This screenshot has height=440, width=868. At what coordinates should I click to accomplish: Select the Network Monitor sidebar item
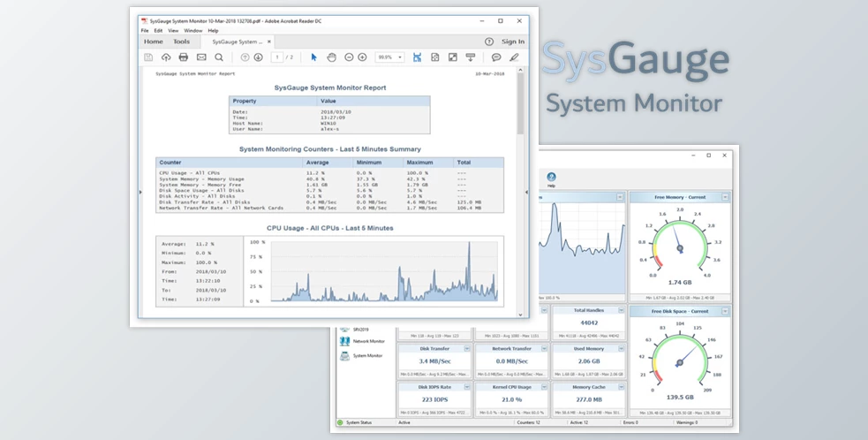368,340
